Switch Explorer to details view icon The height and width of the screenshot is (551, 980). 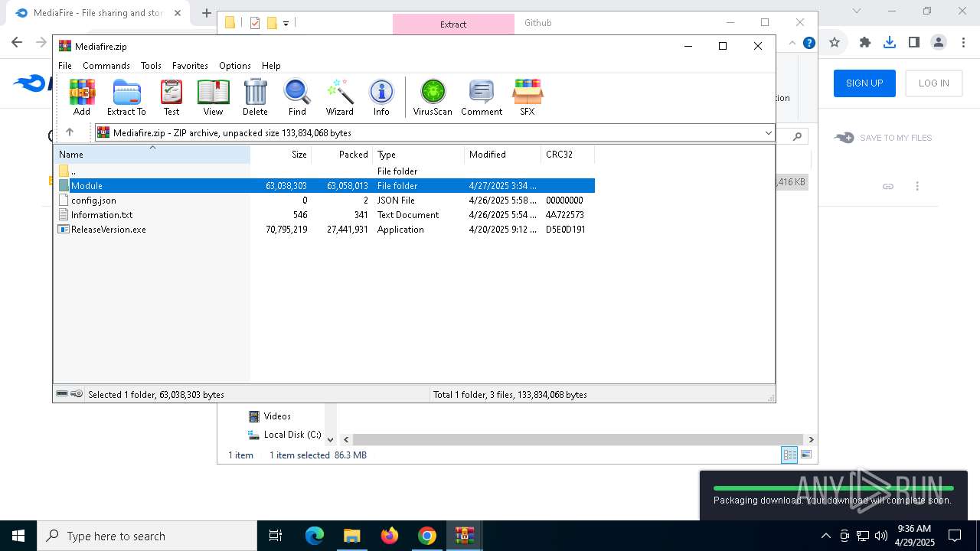(789, 455)
